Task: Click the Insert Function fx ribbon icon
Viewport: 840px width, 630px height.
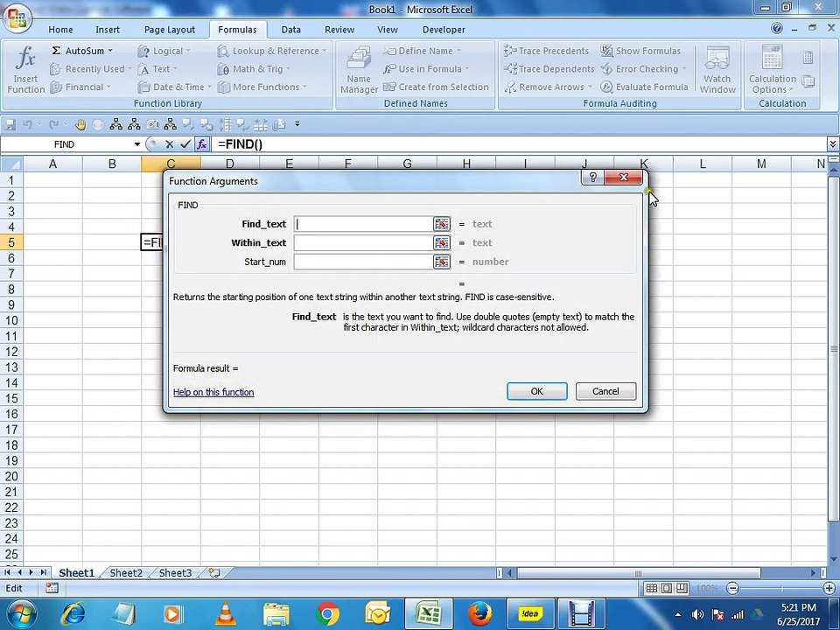Action: tap(25, 70)
